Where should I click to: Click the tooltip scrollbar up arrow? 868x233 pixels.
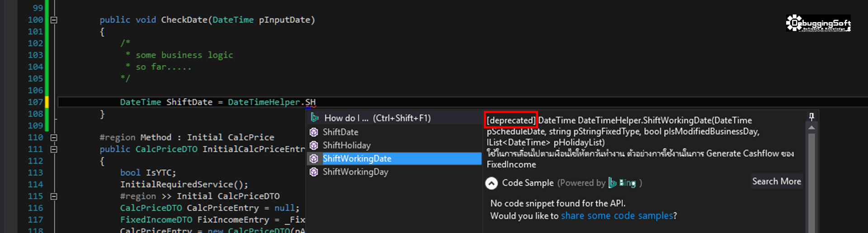811,128
